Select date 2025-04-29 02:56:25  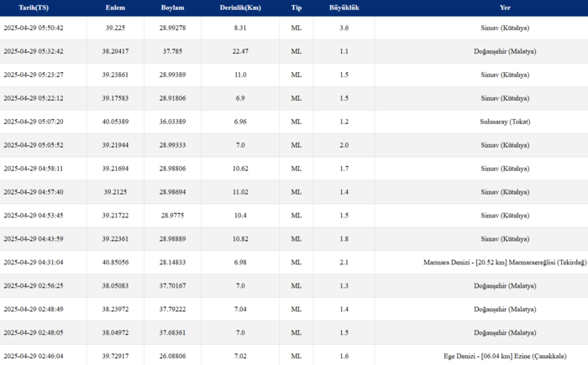34,285
